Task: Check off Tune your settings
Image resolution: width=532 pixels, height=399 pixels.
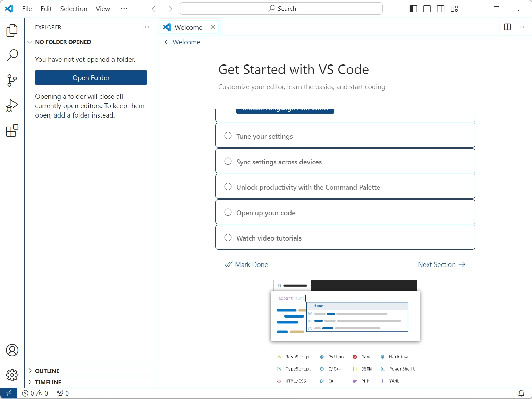Action: (228, 136)
